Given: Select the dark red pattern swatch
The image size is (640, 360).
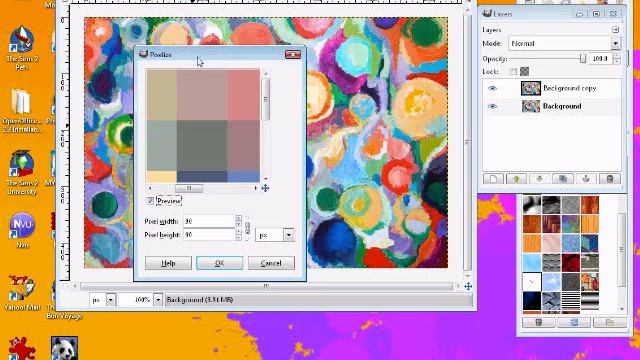Looking at the screenshot, I should (x=571, y=263).
